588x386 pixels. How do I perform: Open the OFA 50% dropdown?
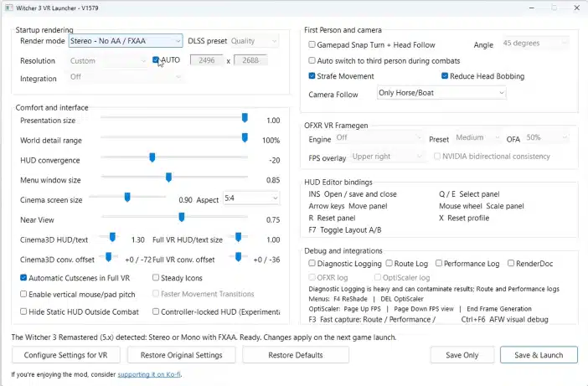pyautogui.click(x=547, y=138)
